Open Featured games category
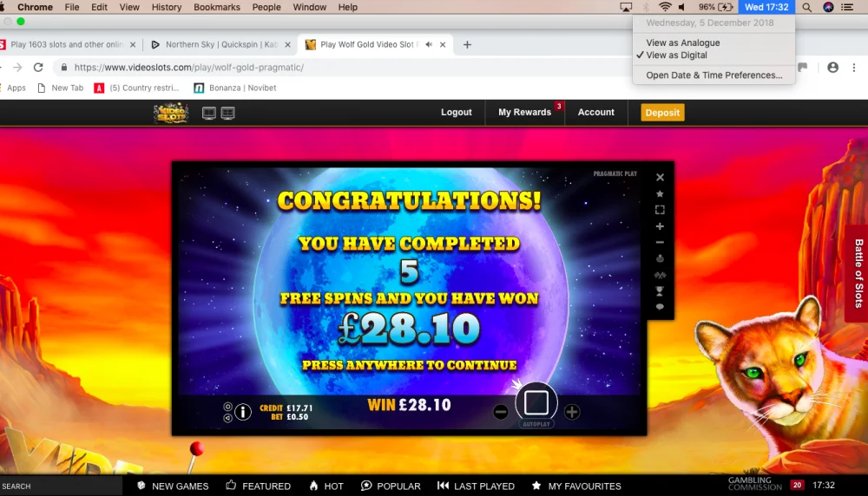868x496 pixels. (258, 486)
